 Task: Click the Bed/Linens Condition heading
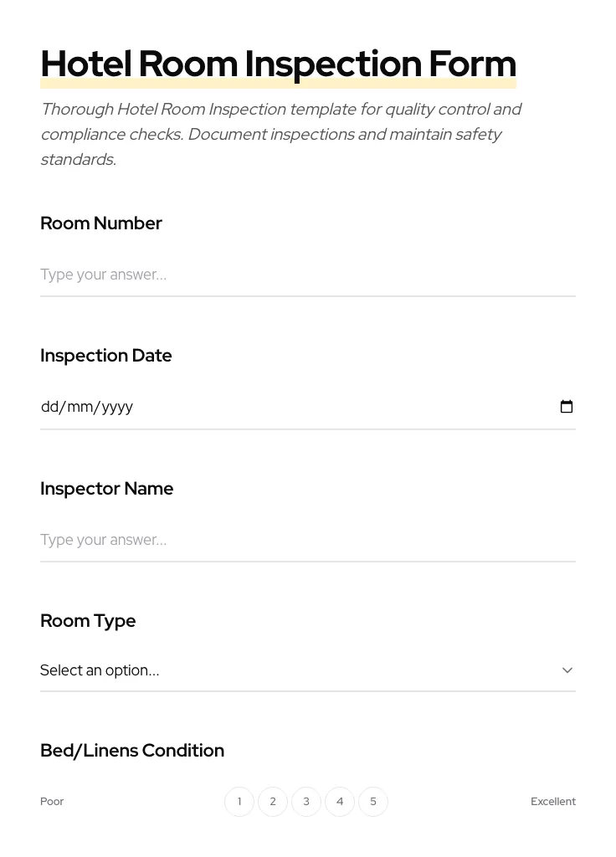coord(132,750)
